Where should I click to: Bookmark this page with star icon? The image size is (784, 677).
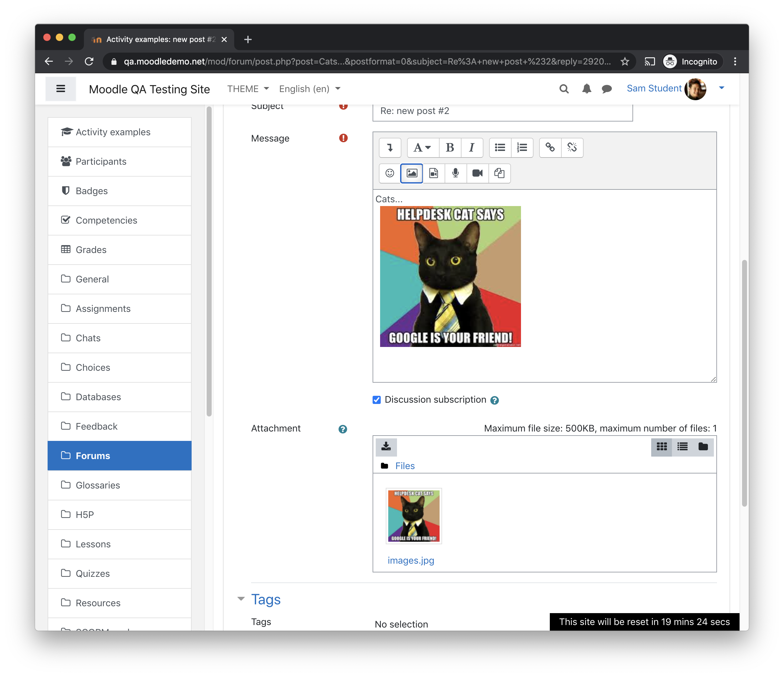(624, 62)
